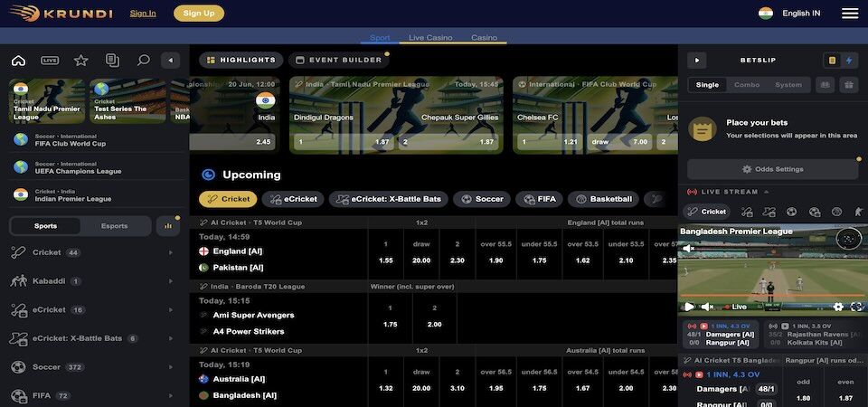Filter upcoming by eCricket chip
This screenshot has width=868, height=407.
coord(292,199)
